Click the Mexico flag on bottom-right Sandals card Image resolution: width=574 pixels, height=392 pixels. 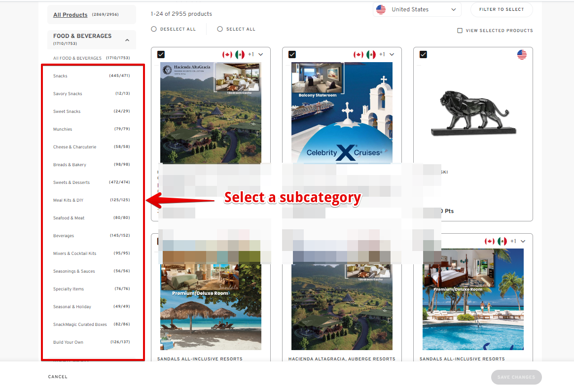pyautogui.click(x=502, y=241)
